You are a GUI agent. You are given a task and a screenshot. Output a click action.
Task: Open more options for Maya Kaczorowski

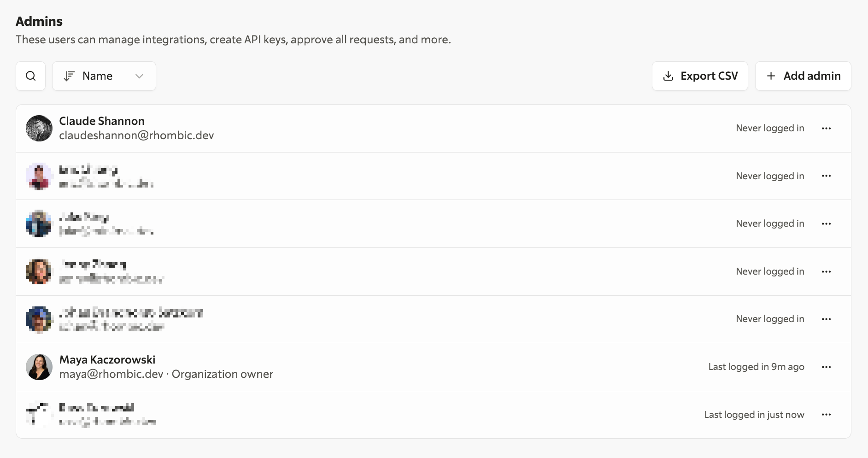(826, 367)
